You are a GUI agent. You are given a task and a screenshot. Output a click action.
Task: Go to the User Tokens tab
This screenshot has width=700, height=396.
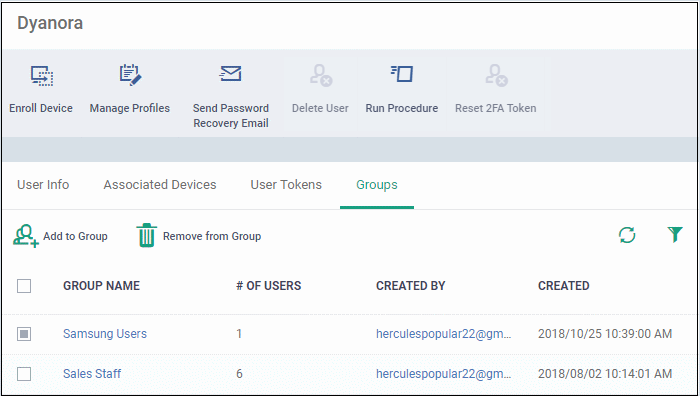pos(286,185)
